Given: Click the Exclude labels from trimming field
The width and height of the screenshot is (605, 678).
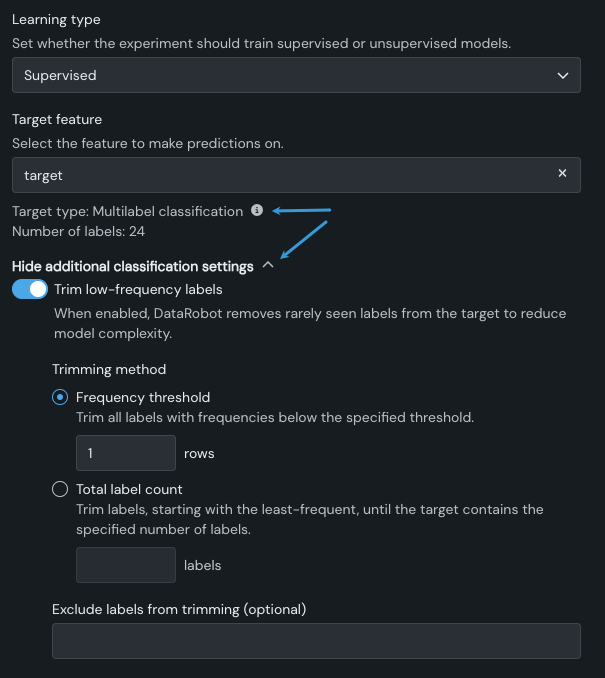Looking at the screenshot, I should coord(316,641).
